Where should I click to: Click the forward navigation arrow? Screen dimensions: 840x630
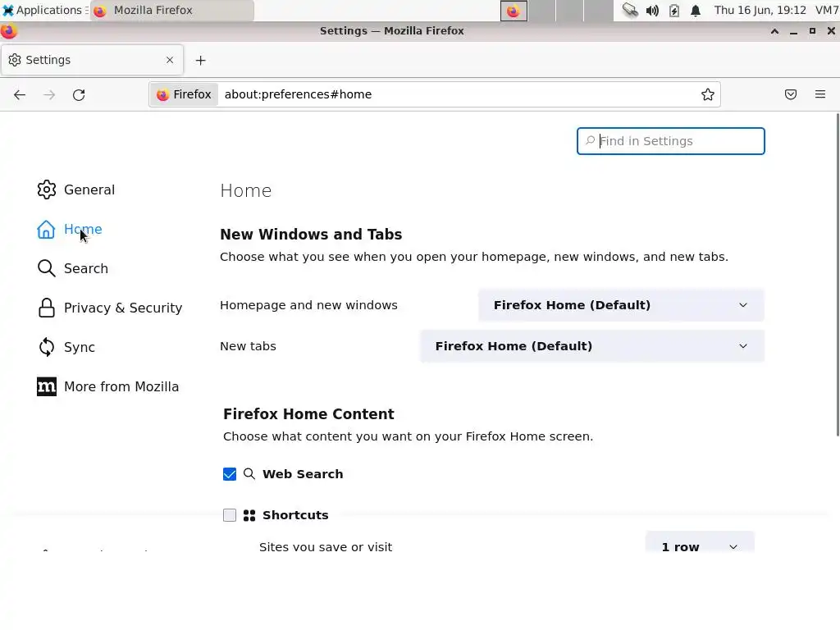tap(49, 95)
